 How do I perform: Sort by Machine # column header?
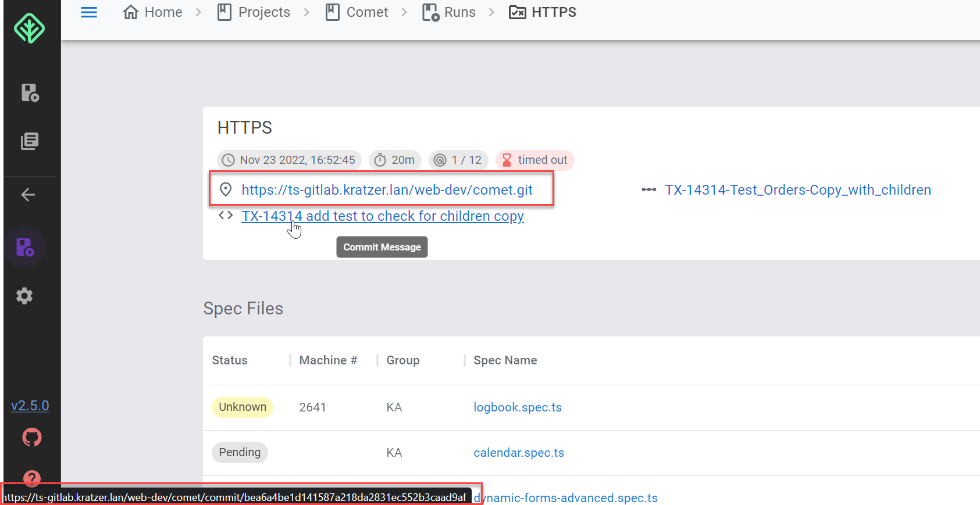pos(328,360)
